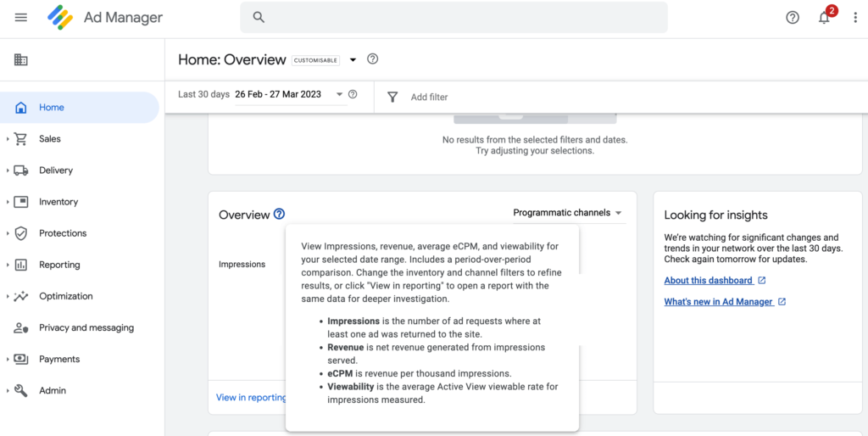Click the network building icon in sidebar
This screenshot has width=868, height=436.
tap(21, 59)
